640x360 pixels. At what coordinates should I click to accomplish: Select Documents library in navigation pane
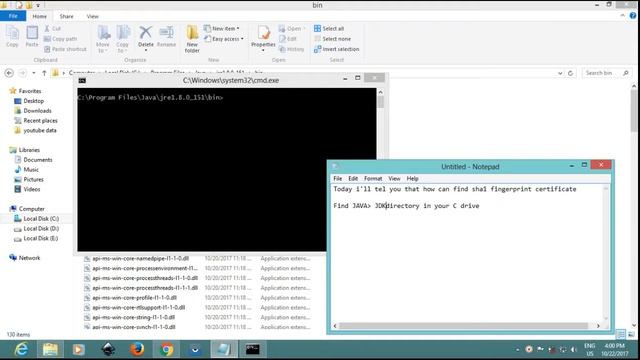pos(33,160)
